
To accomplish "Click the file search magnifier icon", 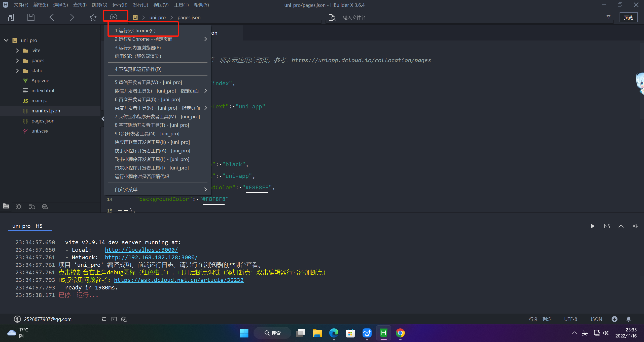I will 332,17.
